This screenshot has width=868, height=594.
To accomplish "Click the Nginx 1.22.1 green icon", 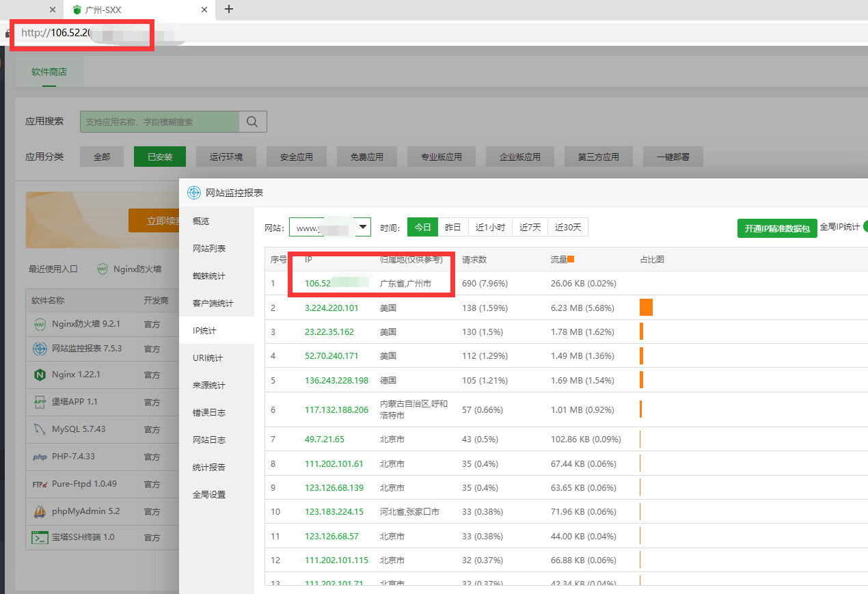I will point(40,375).
